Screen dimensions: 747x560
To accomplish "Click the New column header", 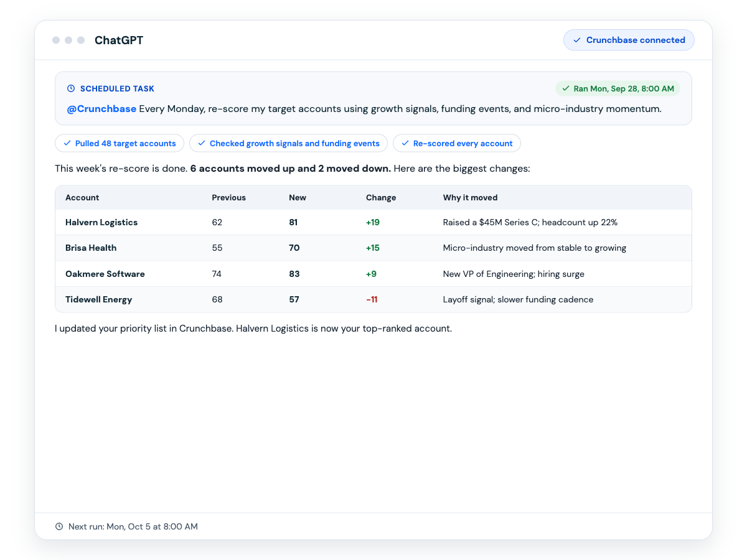I will 298,198.
